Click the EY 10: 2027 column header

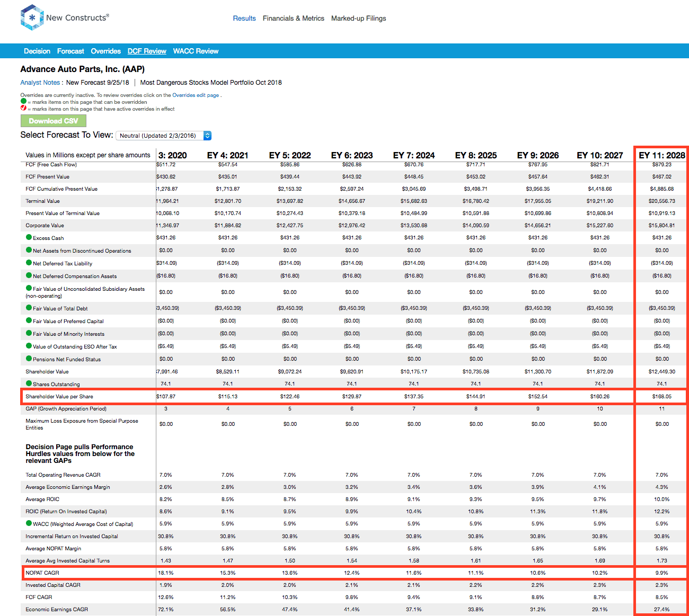(x=600, y=155)
